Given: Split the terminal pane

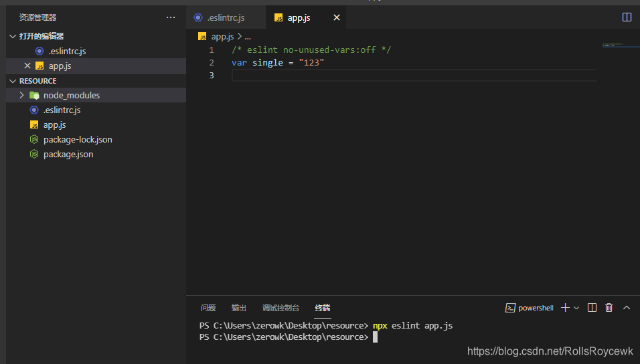Looking at the screenshot, I should point(592,308).
